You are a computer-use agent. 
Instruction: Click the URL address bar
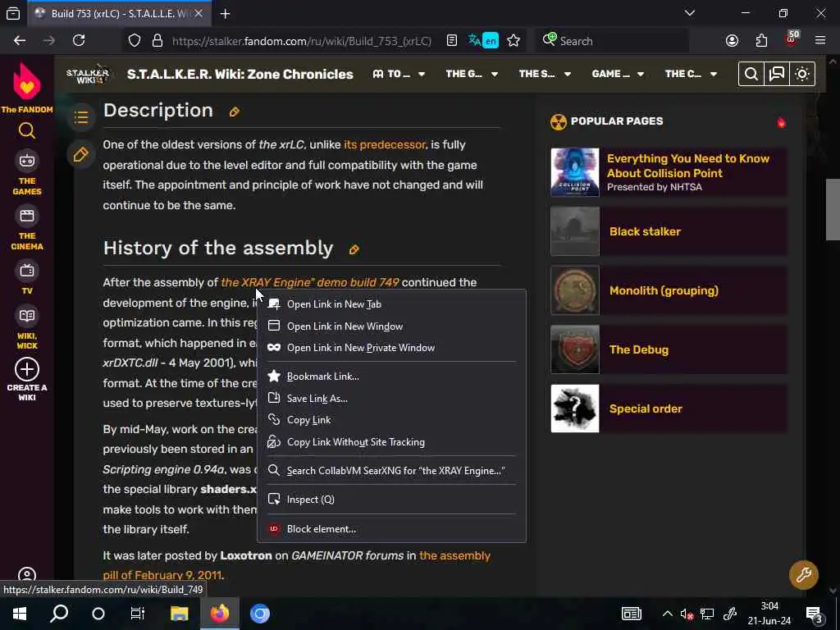302,41
